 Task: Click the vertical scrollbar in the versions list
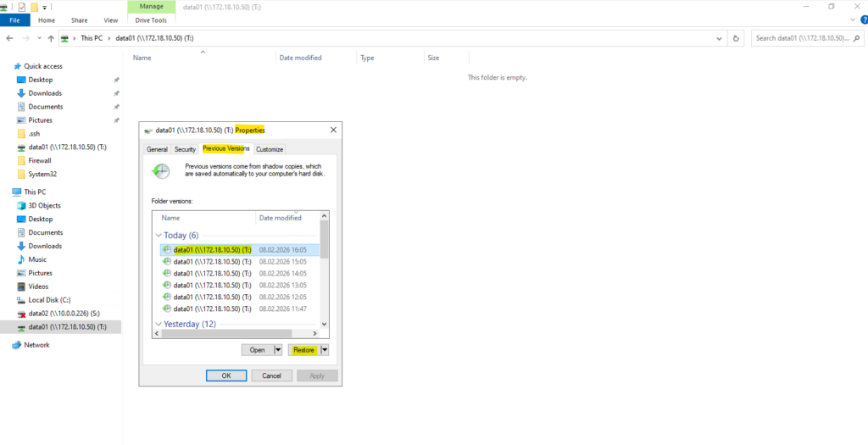point(324,239)
